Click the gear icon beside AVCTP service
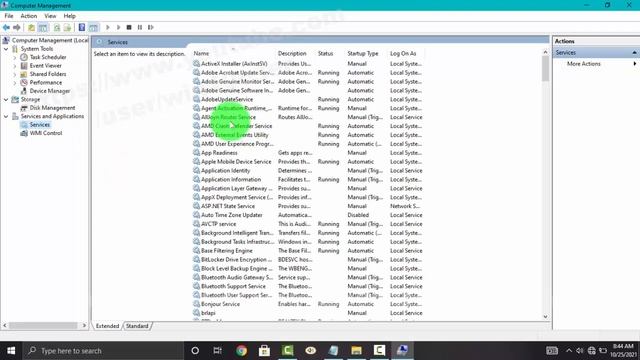This screenshot has height=360, width=640. click(x=196, y=224)
